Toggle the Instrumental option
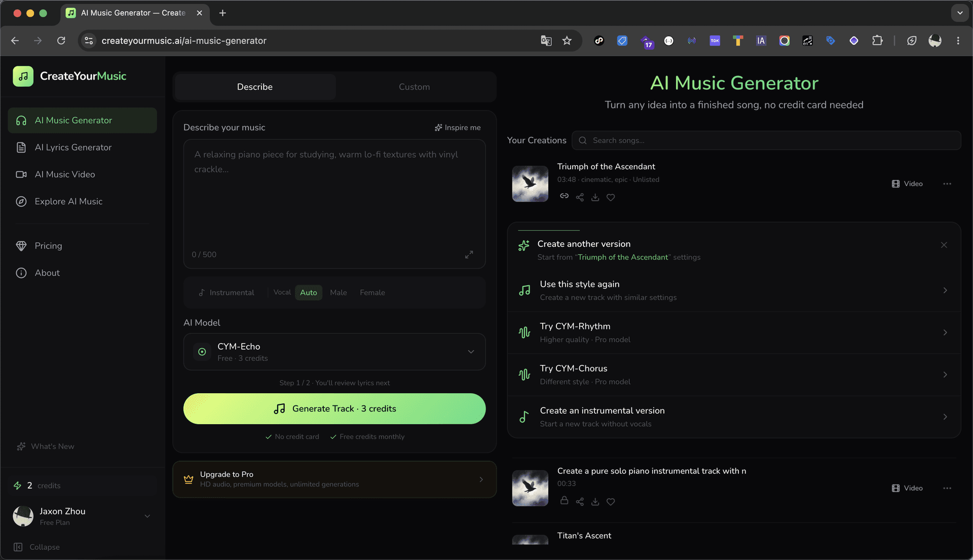973x560 pixels. click(x=226, y=292)
